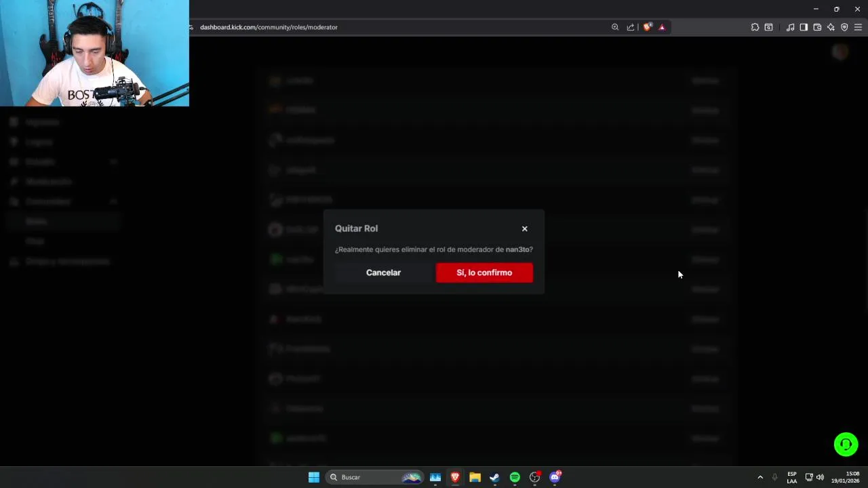The height and width of the screenshot is (488, 868).
Task: Open Steam from the taskbar
Action: [494, 477]
